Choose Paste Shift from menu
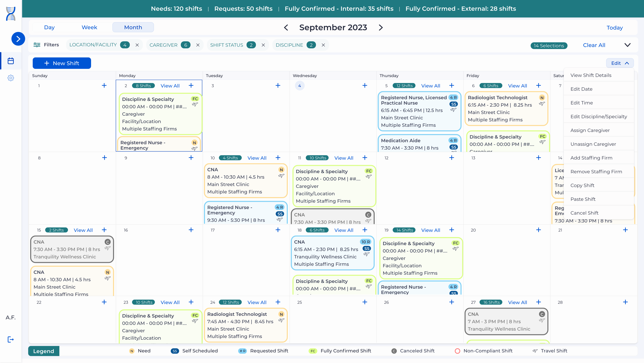Screen dimensions: 644x363 point(599,199)
